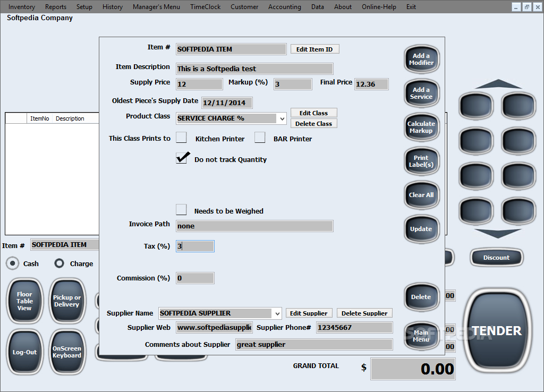
Task: Open the Reports menu
Action: [55, 6]
